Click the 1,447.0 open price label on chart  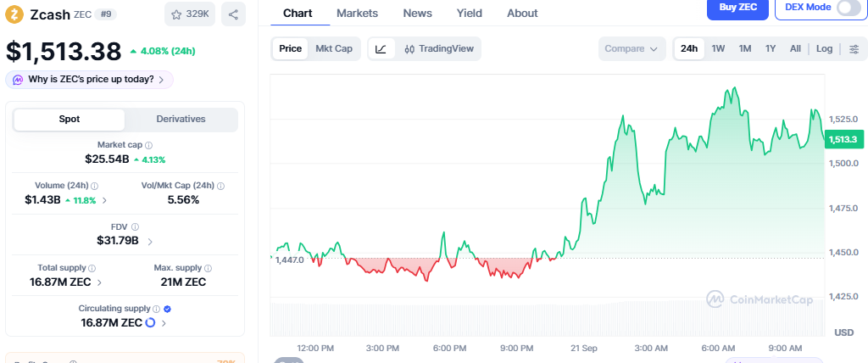pos(290,260)
